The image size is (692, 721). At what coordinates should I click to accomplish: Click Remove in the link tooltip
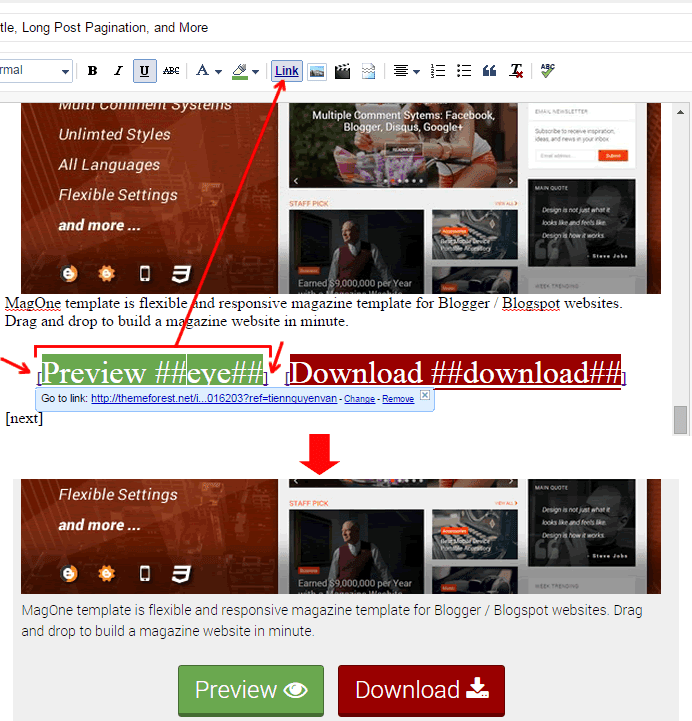point(398,399)
